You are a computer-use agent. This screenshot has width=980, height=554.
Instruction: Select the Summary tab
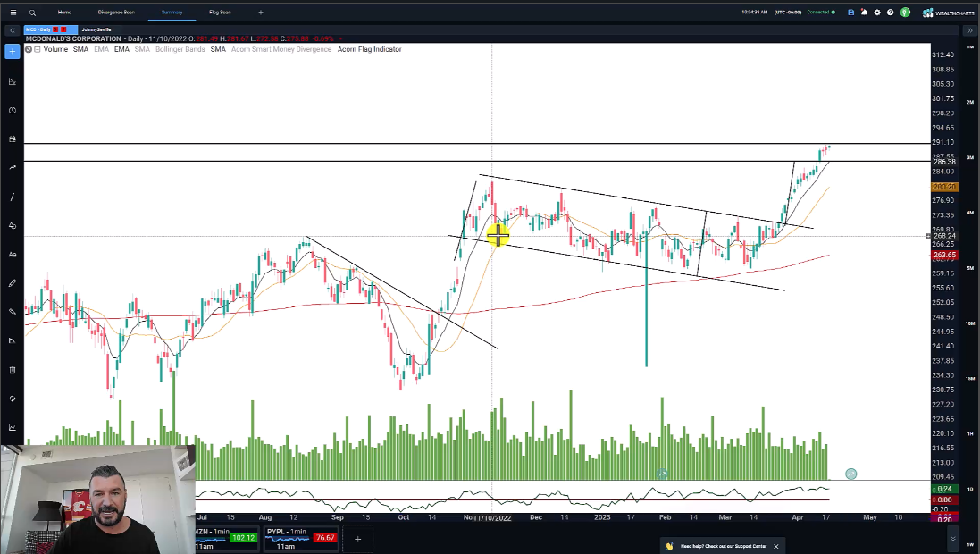click(172, 13)
